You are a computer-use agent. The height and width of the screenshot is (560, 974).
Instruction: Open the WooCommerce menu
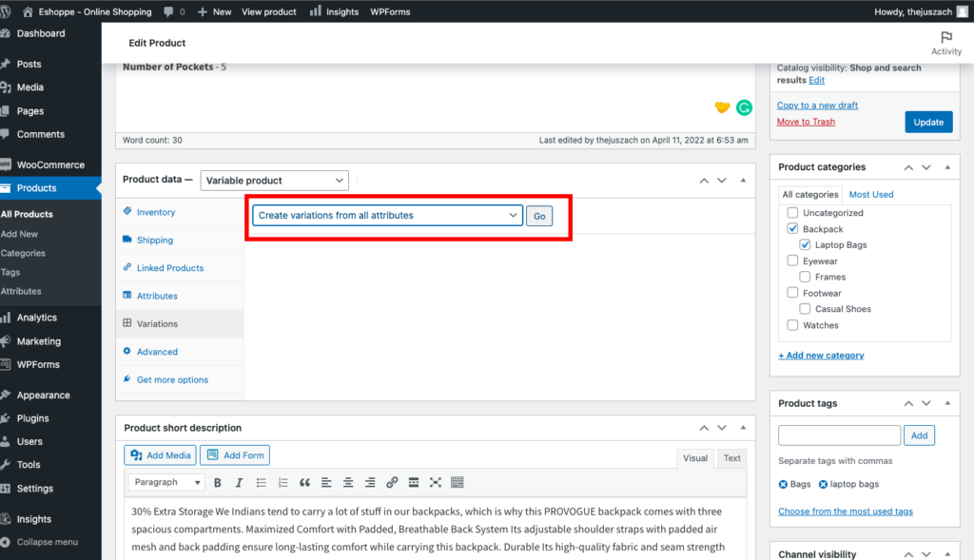[50, 164]
